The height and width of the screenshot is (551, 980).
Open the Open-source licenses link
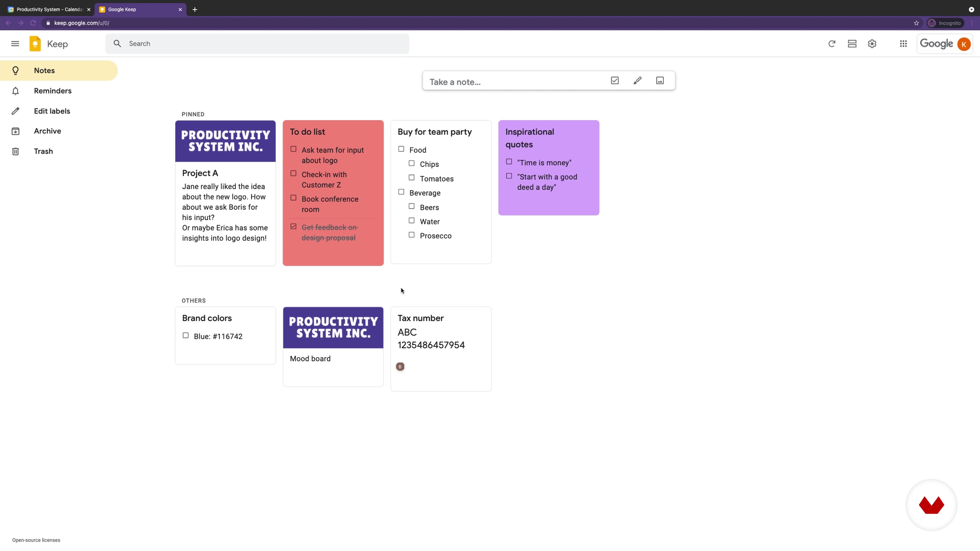coord(36,540)
